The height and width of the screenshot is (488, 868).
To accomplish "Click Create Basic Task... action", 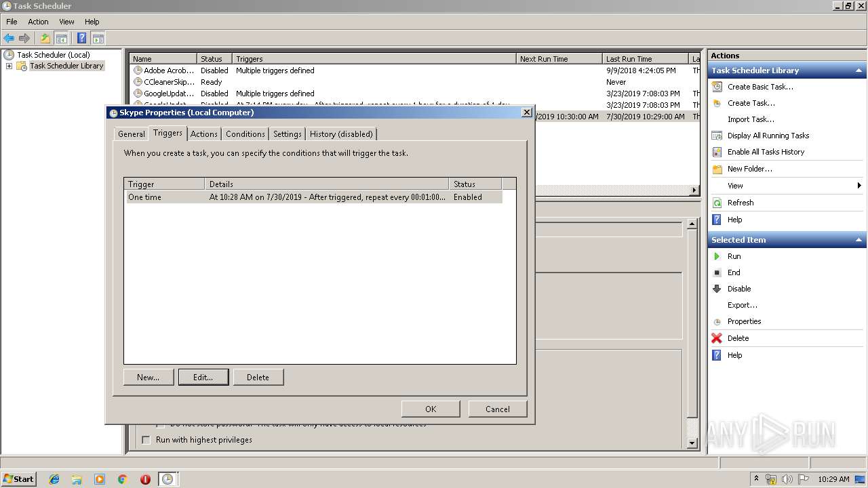I will click(x=760, y=87).
